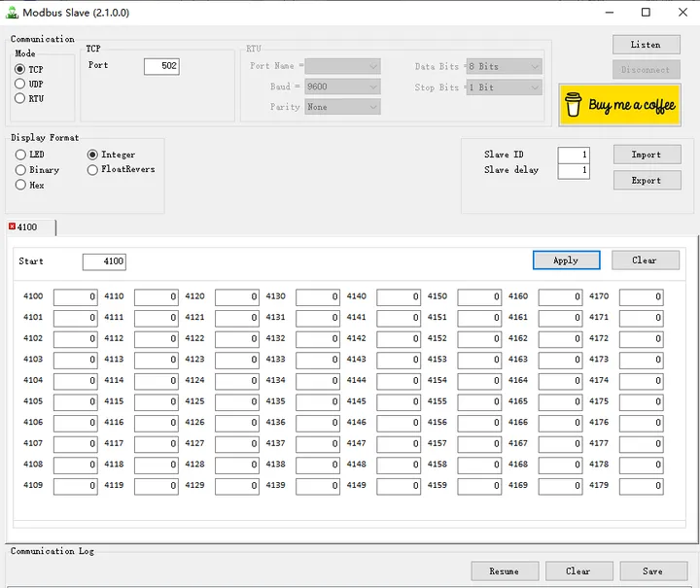This screenshot has width=700, height=588.
Task: Clear register values with Clear beside Apply
Action: tap(646, 260)
